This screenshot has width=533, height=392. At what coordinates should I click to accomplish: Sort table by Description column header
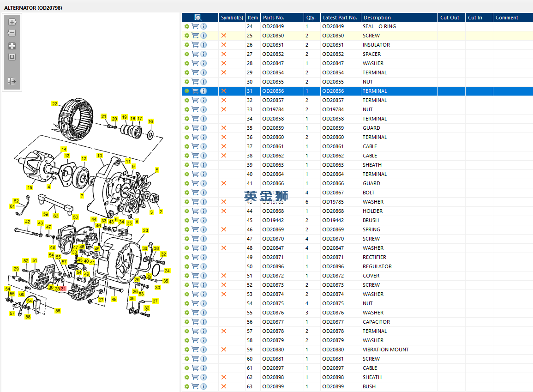377,18
